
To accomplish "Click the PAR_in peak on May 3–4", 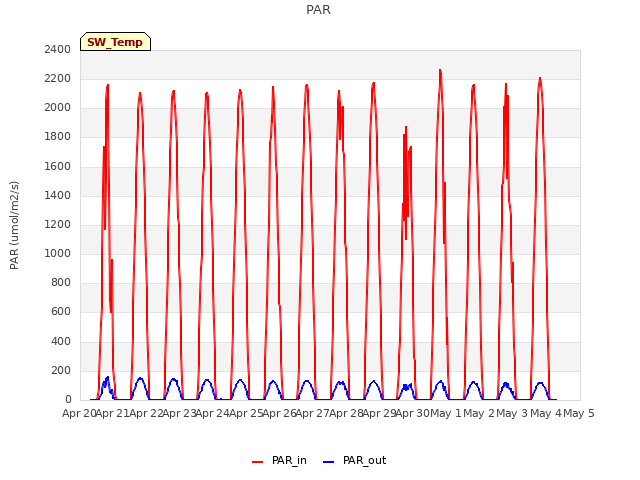I will 540,78.
